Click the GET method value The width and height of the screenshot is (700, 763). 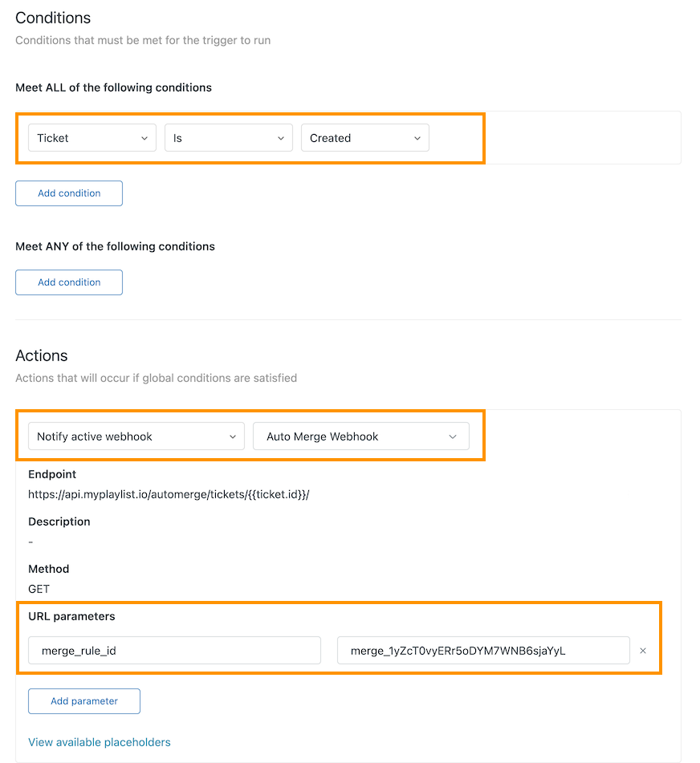pyautogui.click(x=39, y=589)
